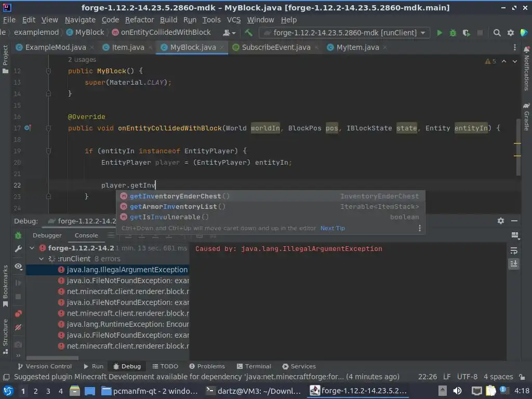Start debugging with the green bug icon
The width and height of the screenshot is (532, 399).
(x=453, y=33)
